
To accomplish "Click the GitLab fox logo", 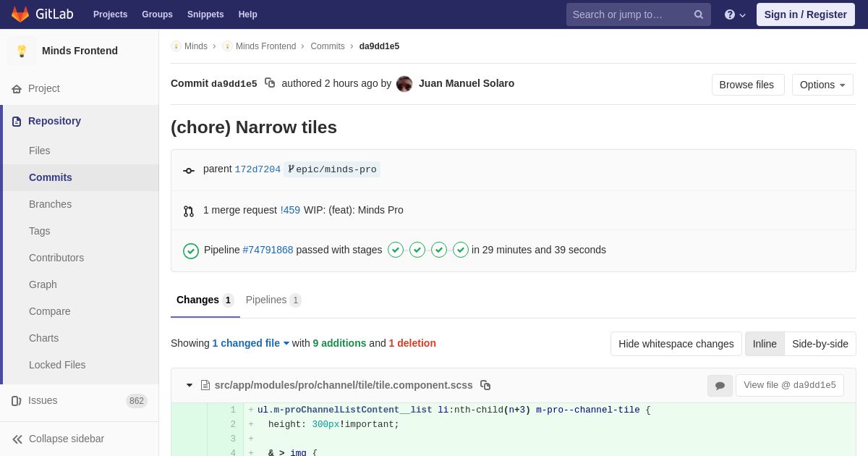I will [20, 14].
